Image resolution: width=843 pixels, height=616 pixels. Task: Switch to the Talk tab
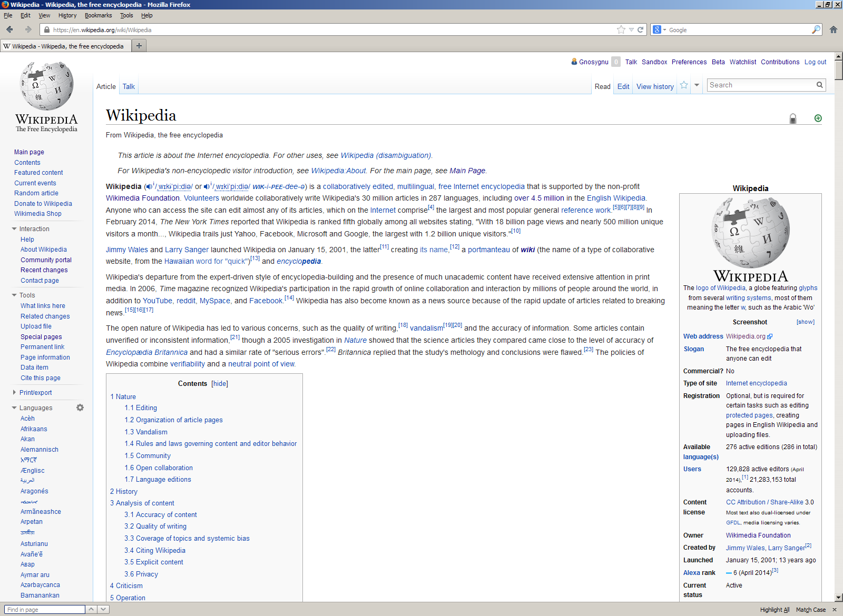click(129, 86)
